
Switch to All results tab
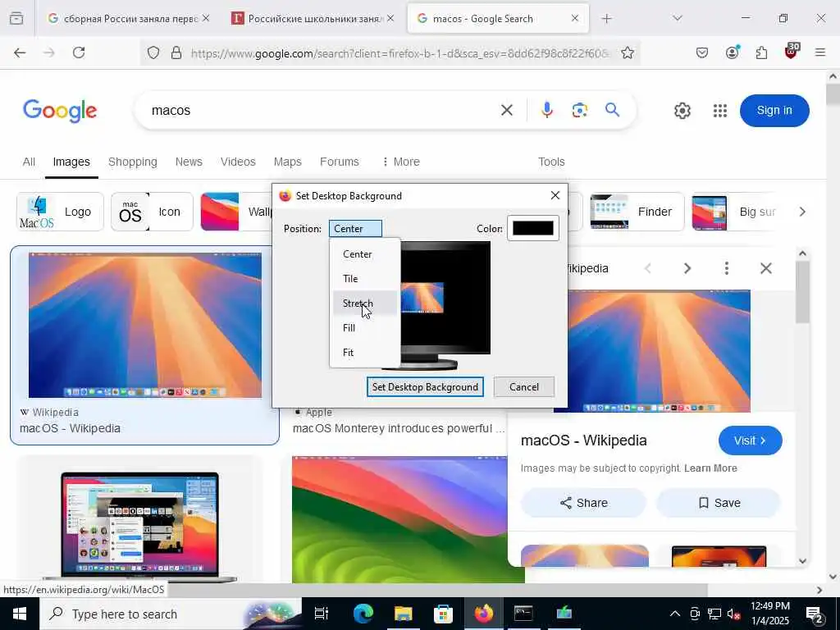[x=29, y=162]
